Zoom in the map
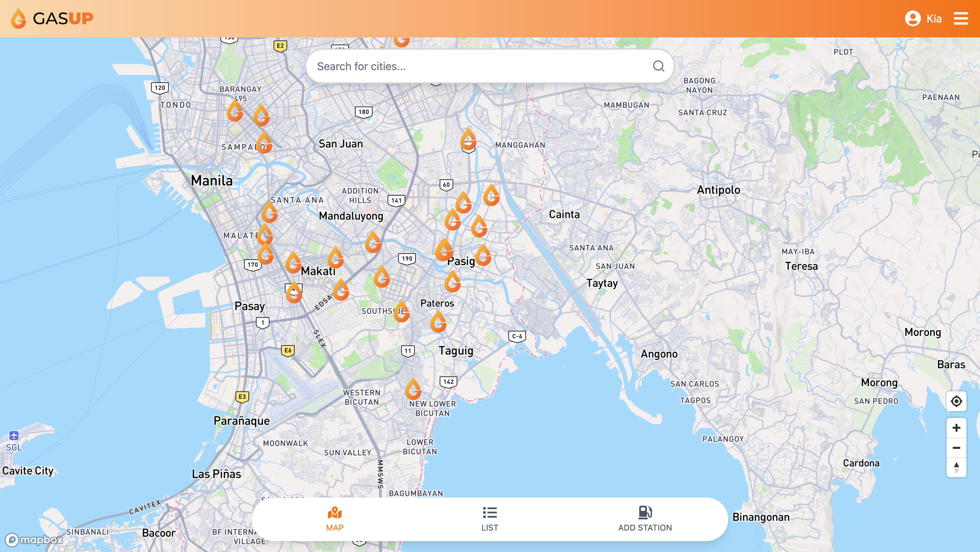 point(956,428)
